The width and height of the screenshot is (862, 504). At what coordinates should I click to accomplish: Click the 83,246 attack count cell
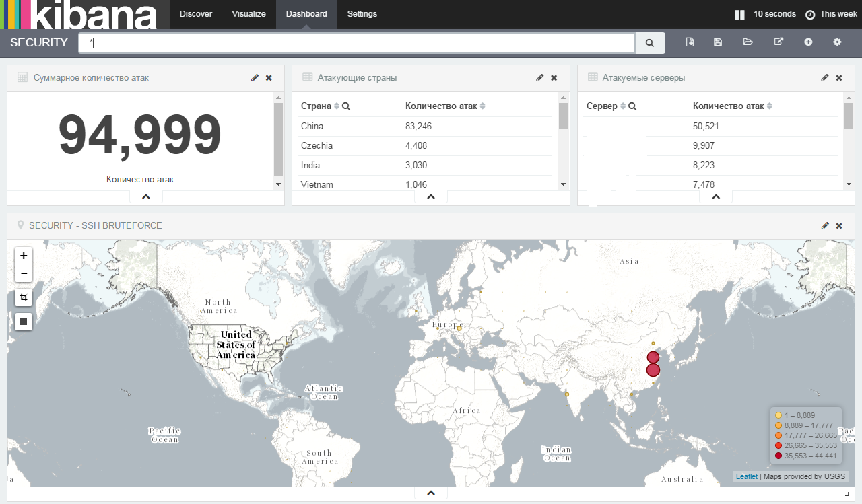418,126
